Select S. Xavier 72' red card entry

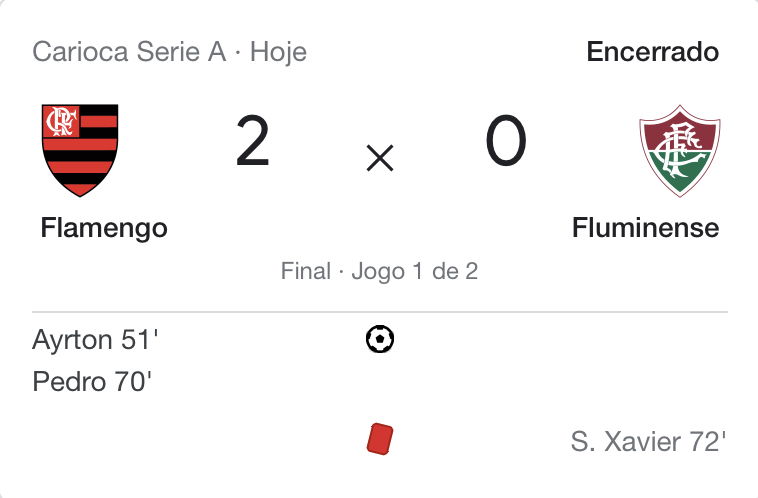click(648, 441)
